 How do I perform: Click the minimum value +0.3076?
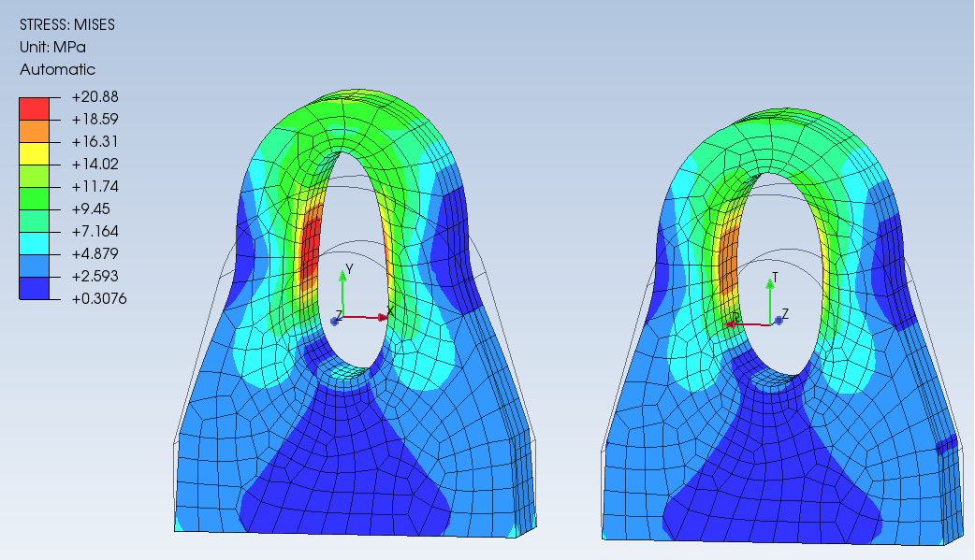click(99, 299)
